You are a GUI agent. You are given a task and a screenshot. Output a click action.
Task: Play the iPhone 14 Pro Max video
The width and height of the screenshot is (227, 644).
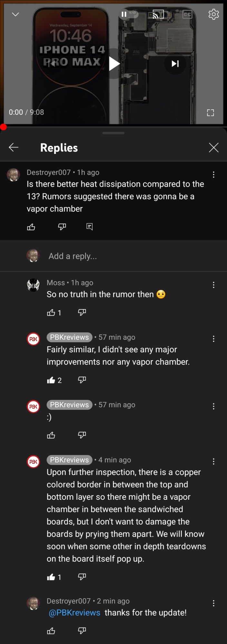pos(114,64)
